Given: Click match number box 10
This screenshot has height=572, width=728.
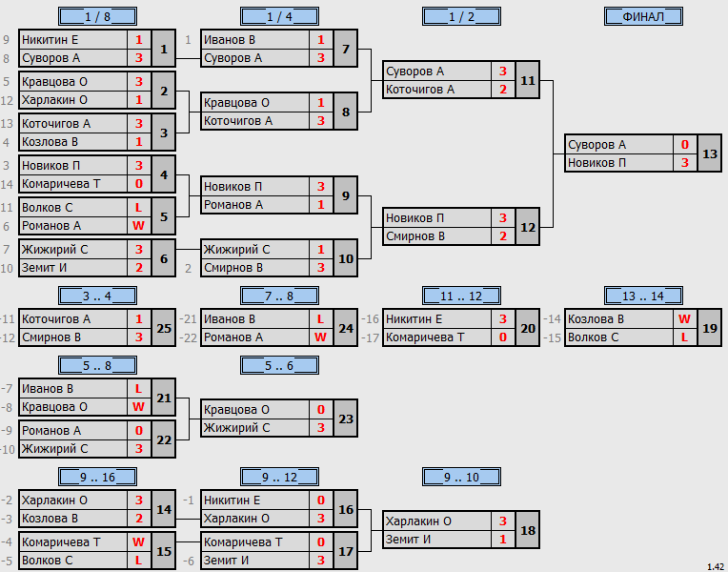Looking at the screenshot, I should pyautogui.click(x=346, y=258).
